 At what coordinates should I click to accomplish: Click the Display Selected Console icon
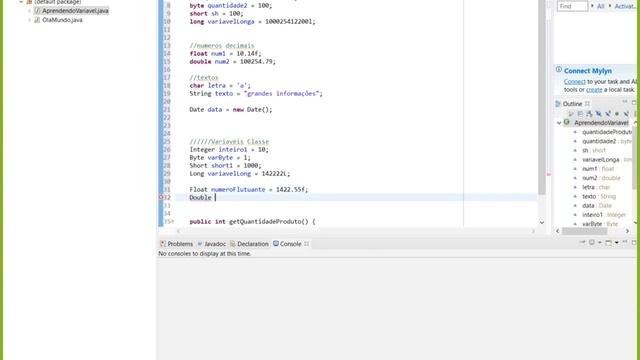tap(591, 242)
